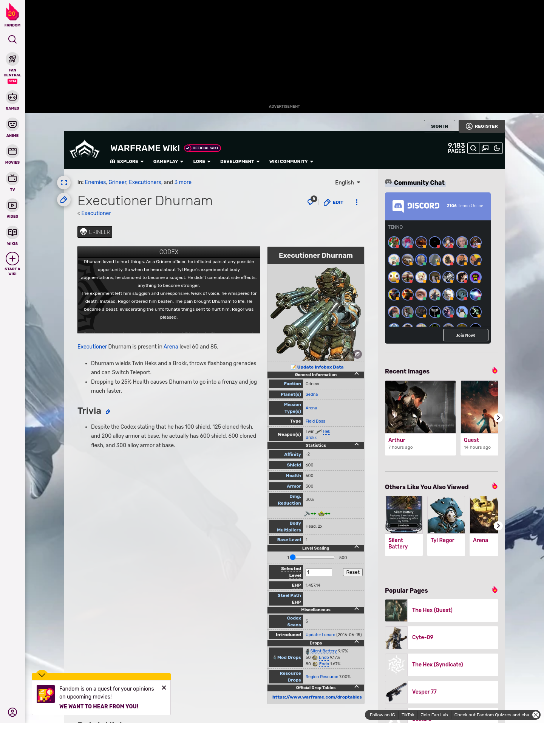Dismiss the Fandom movie survey popup

(164, 688)
